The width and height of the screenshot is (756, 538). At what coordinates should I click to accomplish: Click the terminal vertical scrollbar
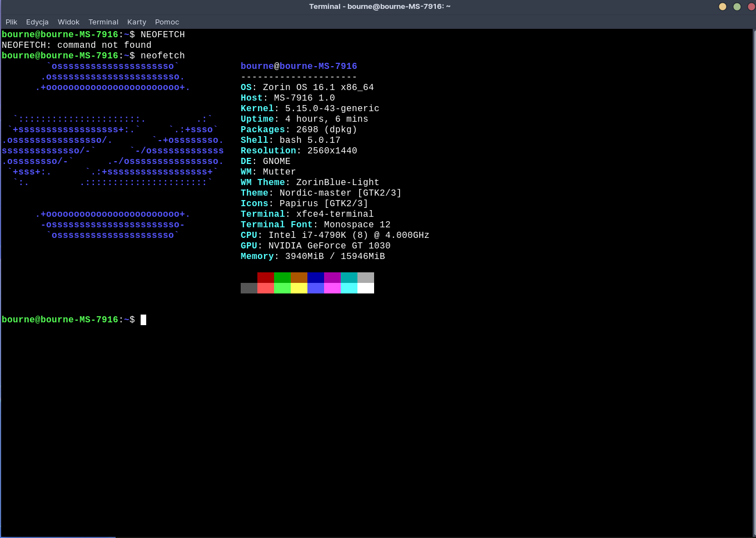pos(754,283)
